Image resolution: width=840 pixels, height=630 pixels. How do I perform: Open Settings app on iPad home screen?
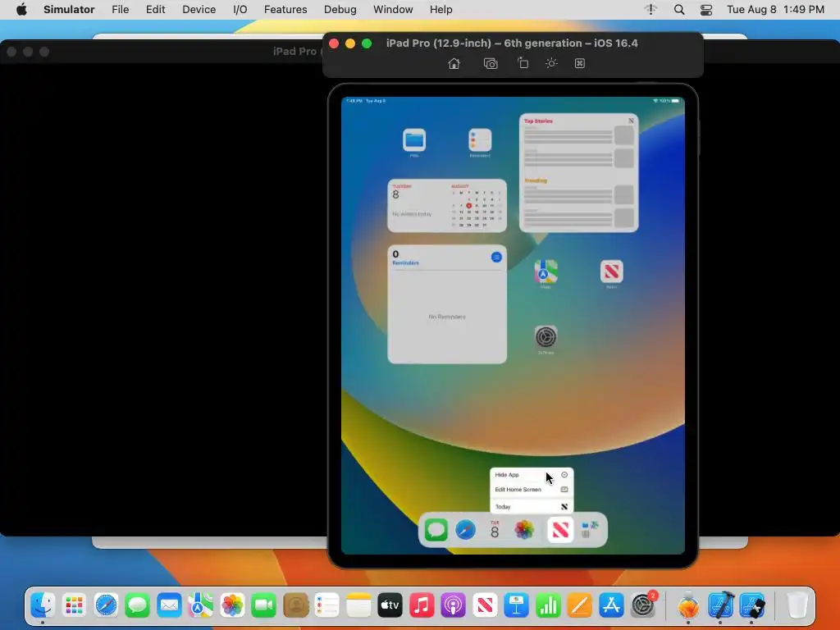pyautogui.click(x=546, y=337)
